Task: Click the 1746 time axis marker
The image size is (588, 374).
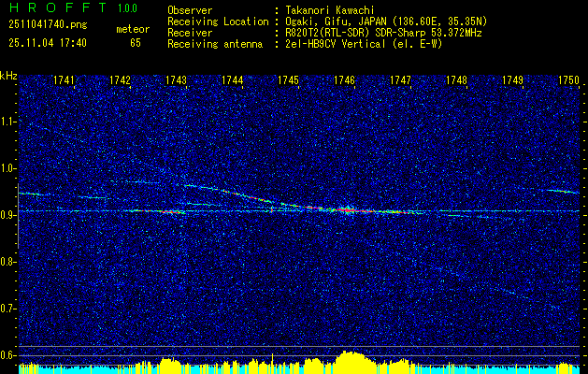Action: click(344, 79)
